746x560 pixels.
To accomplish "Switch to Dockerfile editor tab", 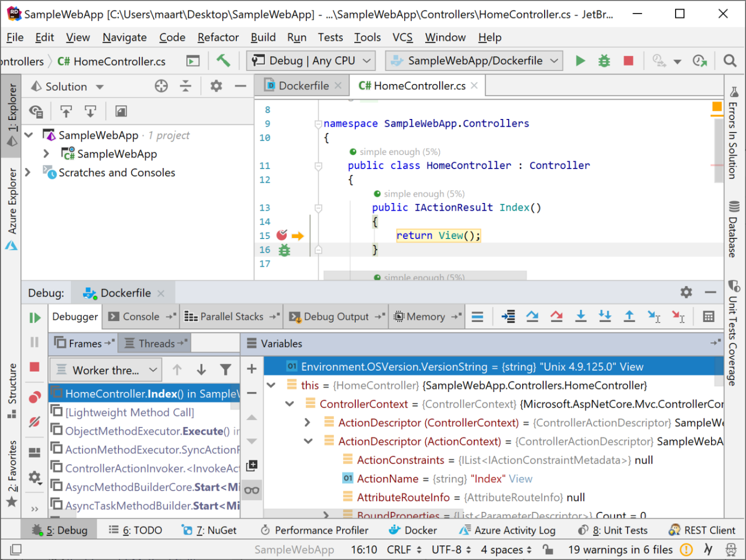I will [303, 86].
